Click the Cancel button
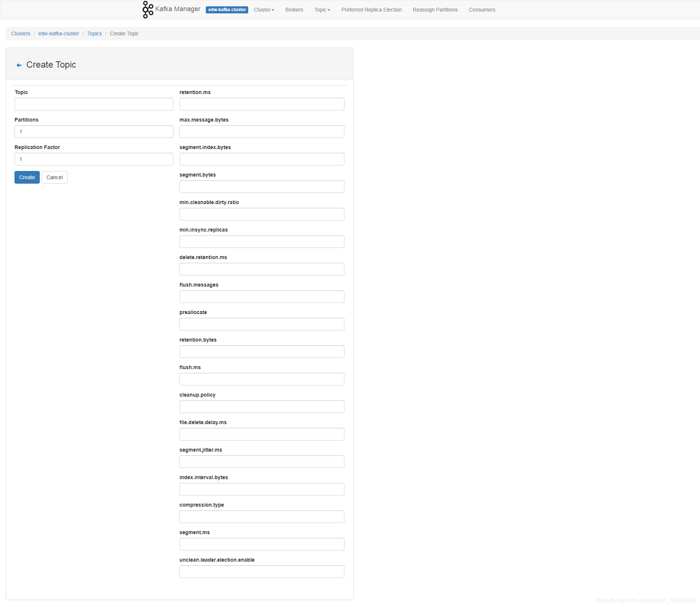Viewport: 700px width, 607px height. (x=55, y=177)
